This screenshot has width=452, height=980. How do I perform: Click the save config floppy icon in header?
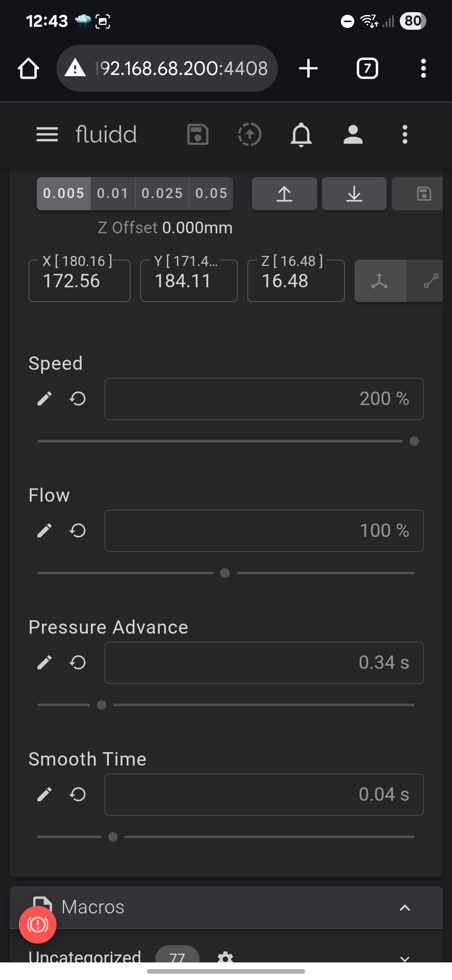198,134
